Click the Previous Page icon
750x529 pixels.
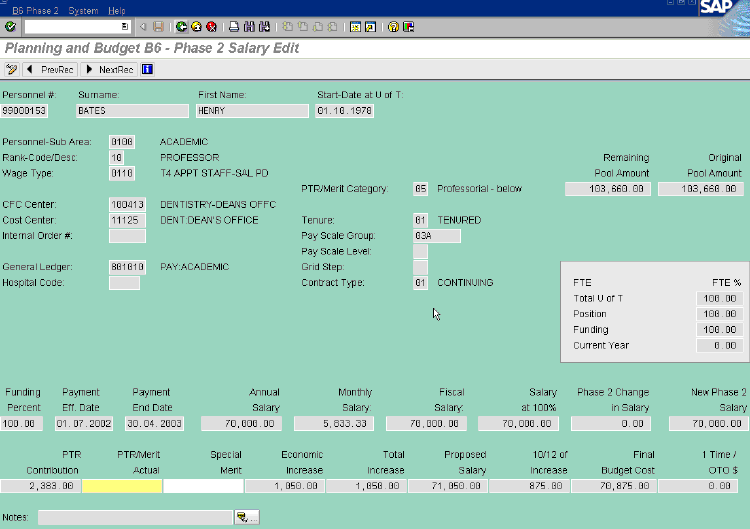tap(303, 27)
